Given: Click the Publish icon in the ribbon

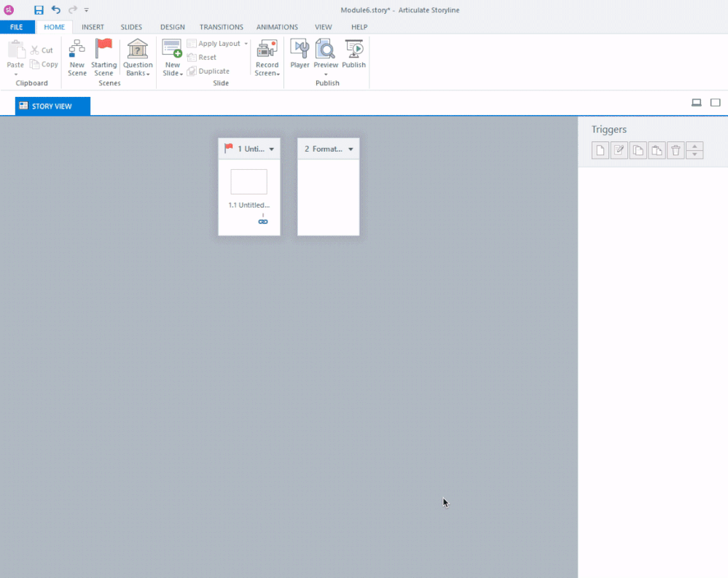Looking at the screenshot, I should coord(354,50).
